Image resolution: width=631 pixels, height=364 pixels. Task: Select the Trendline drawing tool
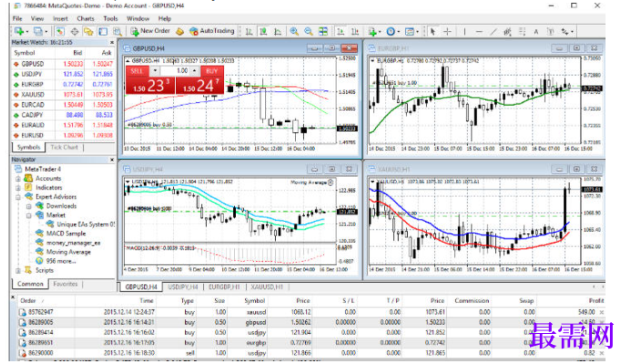494,31
